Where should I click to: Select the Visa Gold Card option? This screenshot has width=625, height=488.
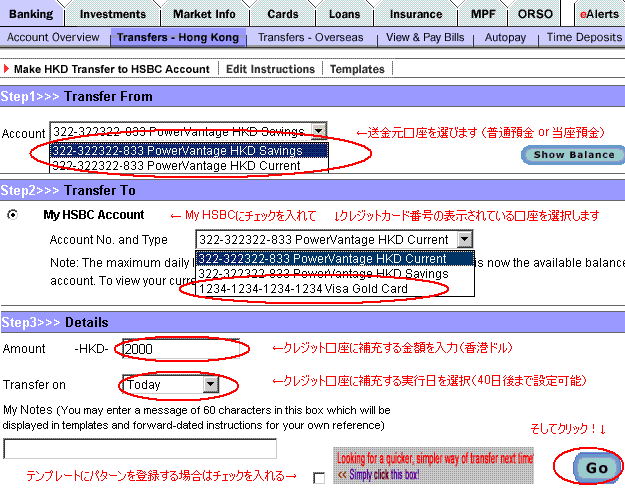coord(335,288)
